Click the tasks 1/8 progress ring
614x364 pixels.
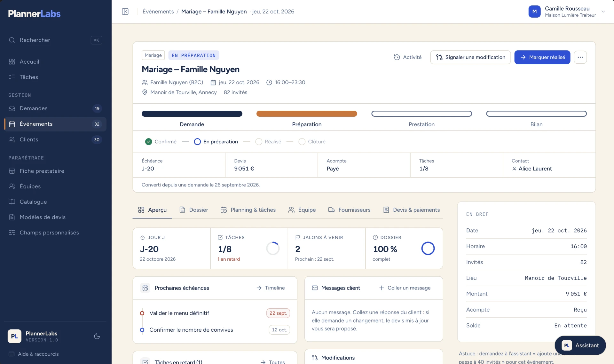click(x=273, y=249)
